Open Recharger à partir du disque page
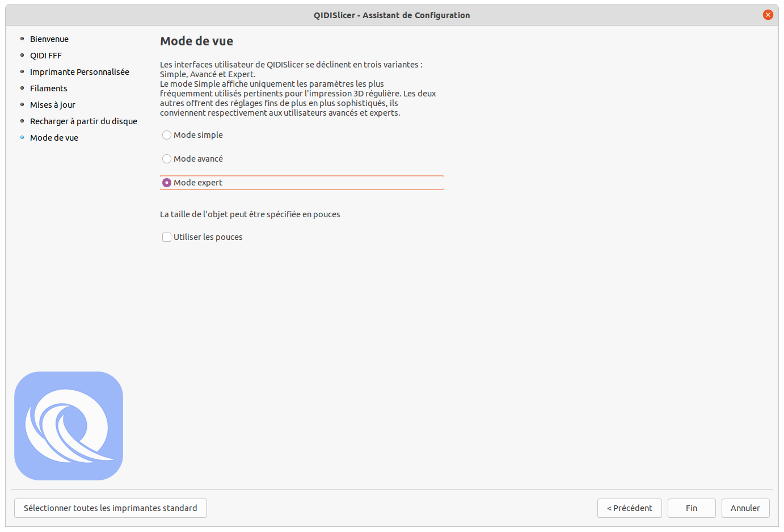This screenshot has width=784, height=532. [83, 121]
